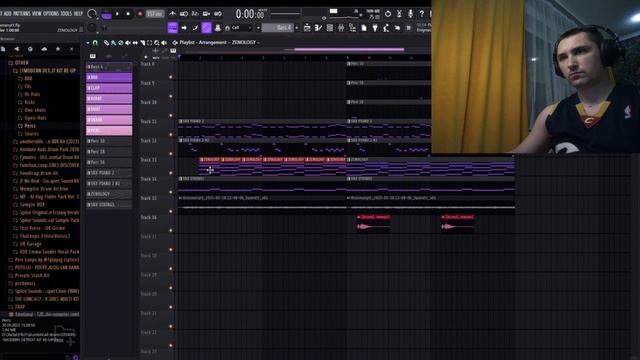Open the ADD menu
Screen dimensions: 640x360
(7, 13)
